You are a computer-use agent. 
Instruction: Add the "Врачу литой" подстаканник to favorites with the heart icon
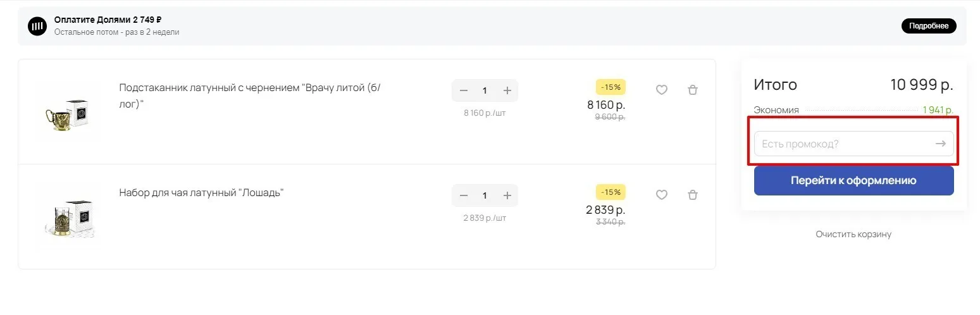661,90
